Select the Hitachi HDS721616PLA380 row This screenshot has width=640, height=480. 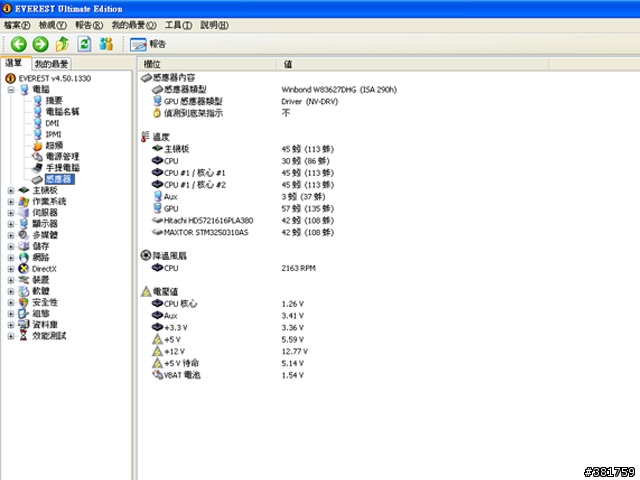click(x=243, y=220)
